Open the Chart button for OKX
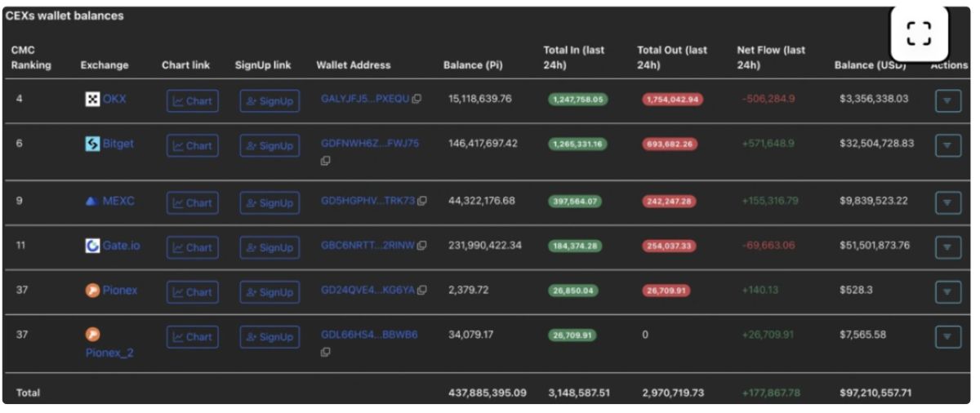This screenshot has width=980, height=413. 193,101
